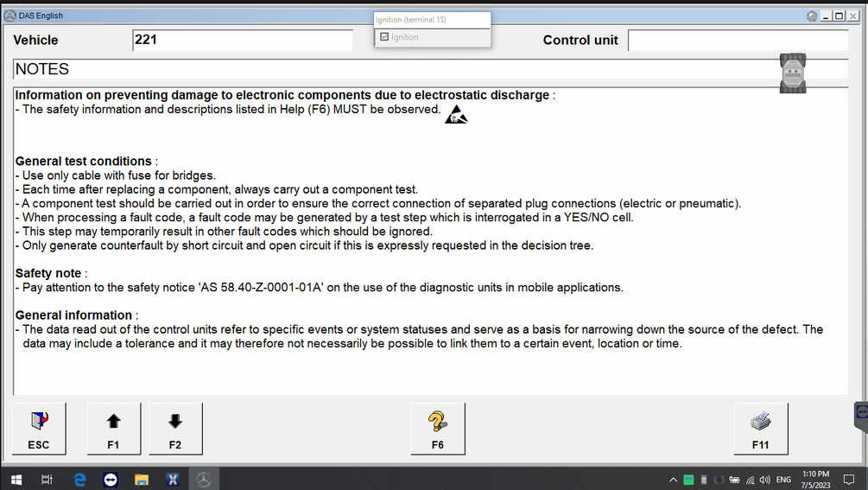
Task: Click the F2 down arrow button
Action: click(x=175, y=430)
